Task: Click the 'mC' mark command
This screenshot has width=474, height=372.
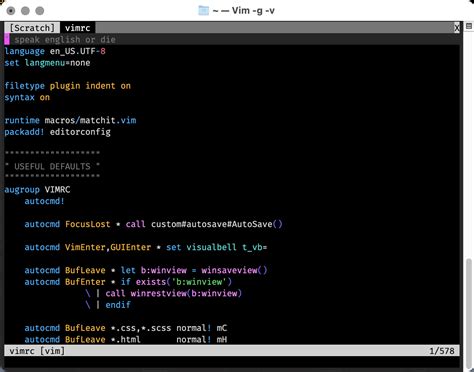Action: (222, 328)
